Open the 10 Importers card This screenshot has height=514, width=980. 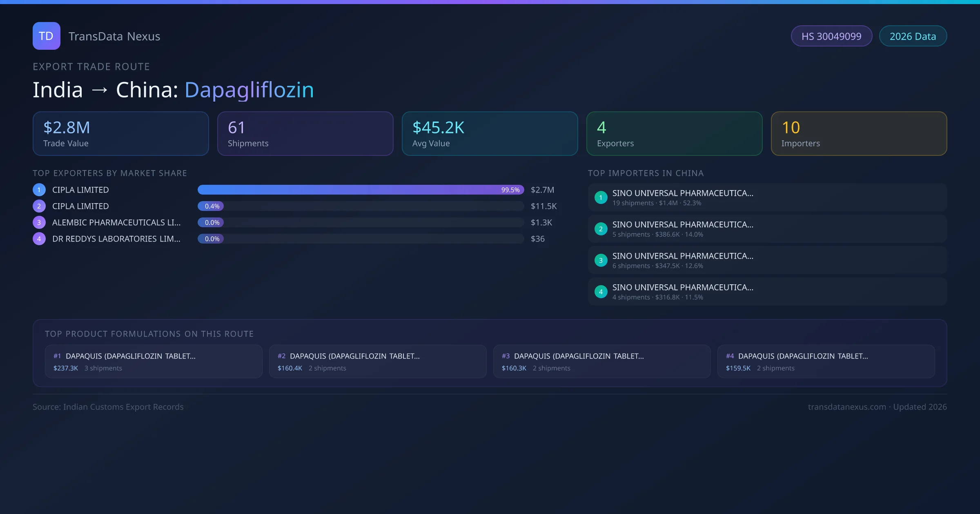(859, 134)
